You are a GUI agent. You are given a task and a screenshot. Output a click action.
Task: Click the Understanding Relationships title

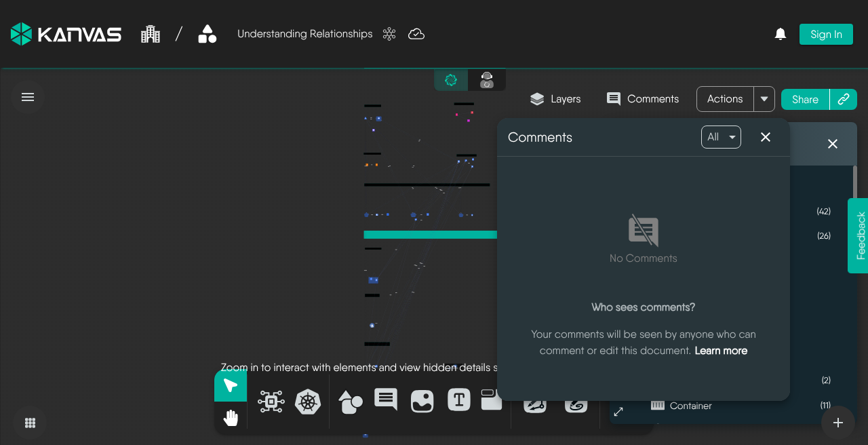tap(305, 34)
